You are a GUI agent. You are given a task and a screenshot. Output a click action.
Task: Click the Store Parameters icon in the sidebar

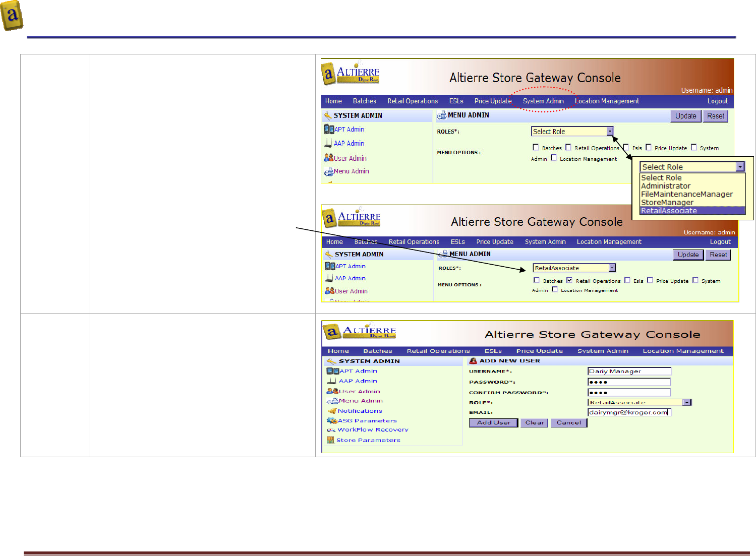pos(331,440)
